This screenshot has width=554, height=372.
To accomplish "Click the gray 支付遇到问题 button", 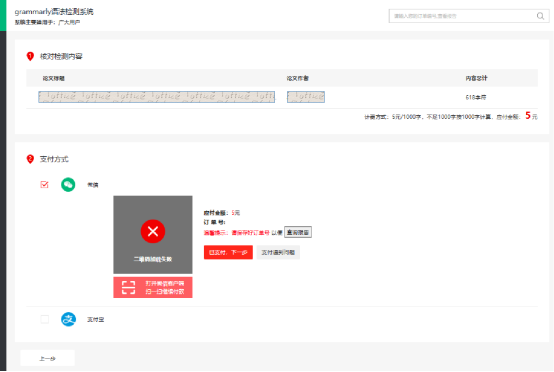I will [x=278, y=252].
